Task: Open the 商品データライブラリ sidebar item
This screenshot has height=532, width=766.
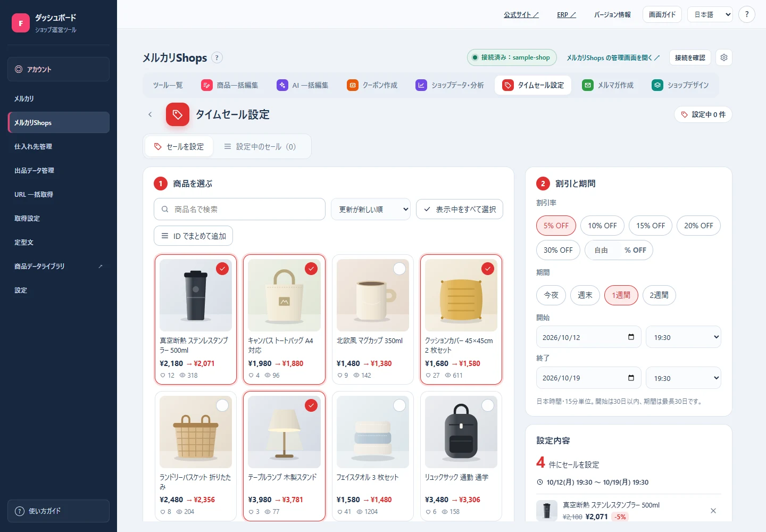Action: 59,266
